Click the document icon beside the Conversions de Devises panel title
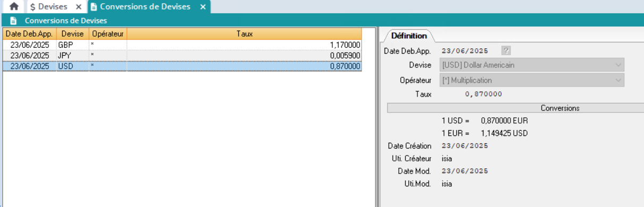 [13, 21]
